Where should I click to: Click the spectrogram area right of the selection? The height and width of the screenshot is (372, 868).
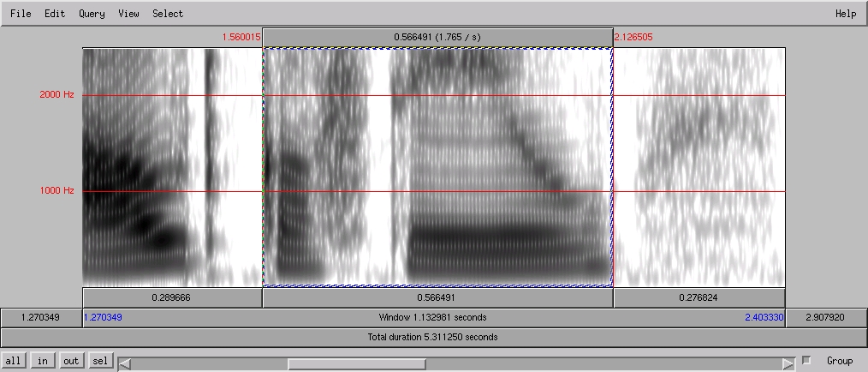pyautogui.click(x=699, y=166)
